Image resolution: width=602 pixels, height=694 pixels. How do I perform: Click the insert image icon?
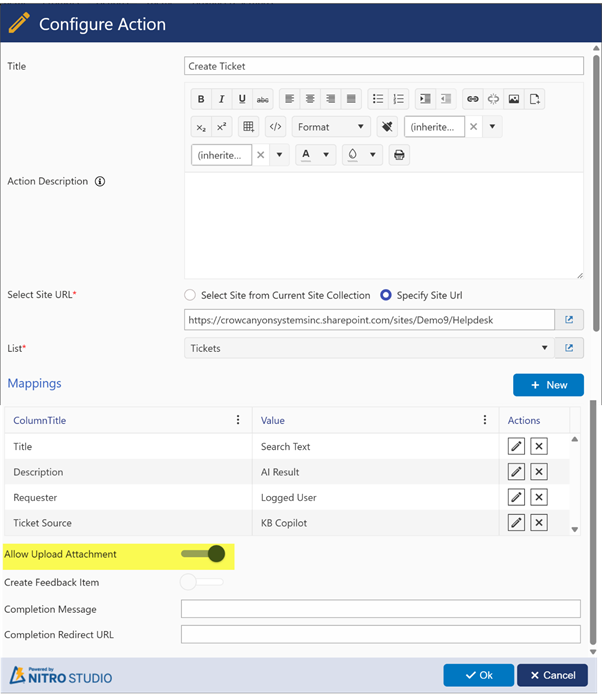pos(514,99)
